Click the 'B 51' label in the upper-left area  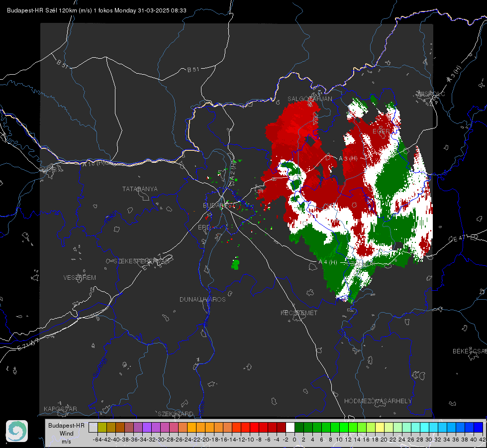tap(62, 64)
